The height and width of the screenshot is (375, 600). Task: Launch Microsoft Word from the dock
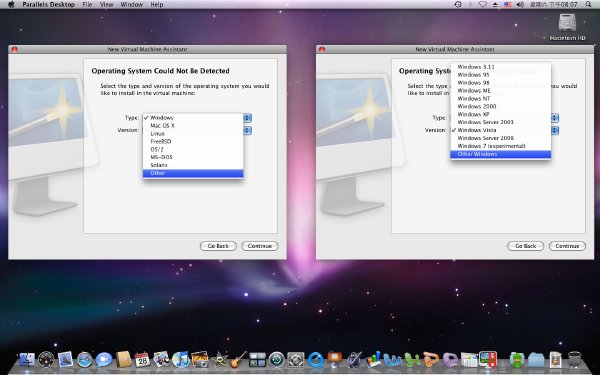(x=392, y=360)
